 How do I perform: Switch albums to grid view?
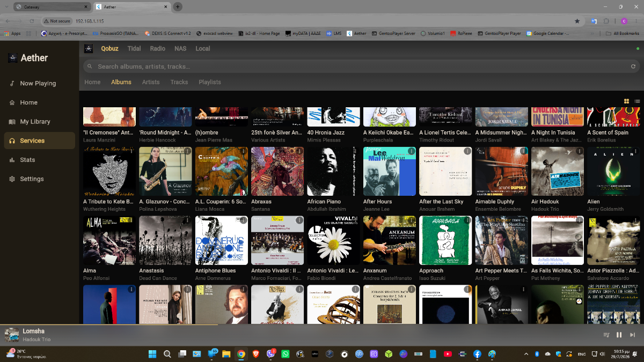[626, 101]
